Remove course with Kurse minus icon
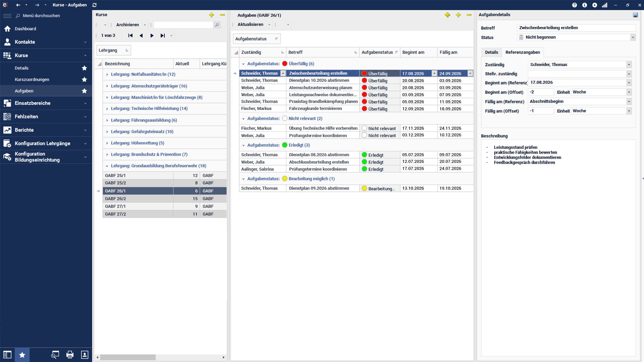 (222, 15)
